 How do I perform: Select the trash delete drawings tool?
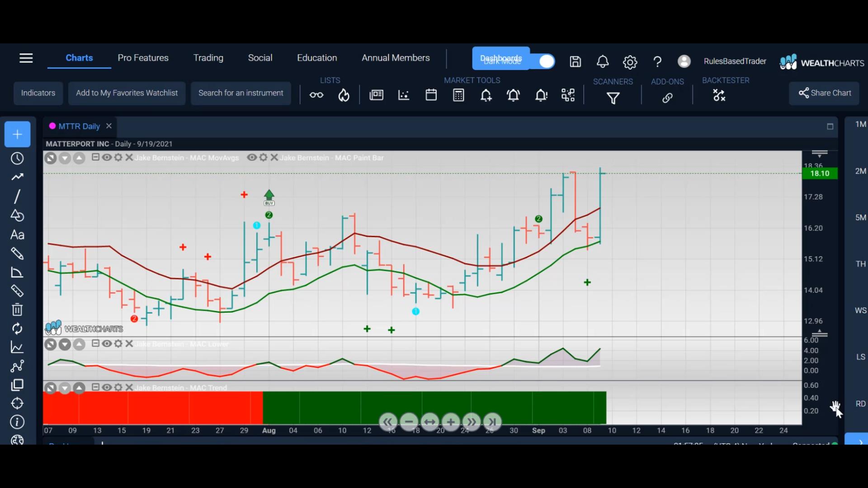point(17,310)
